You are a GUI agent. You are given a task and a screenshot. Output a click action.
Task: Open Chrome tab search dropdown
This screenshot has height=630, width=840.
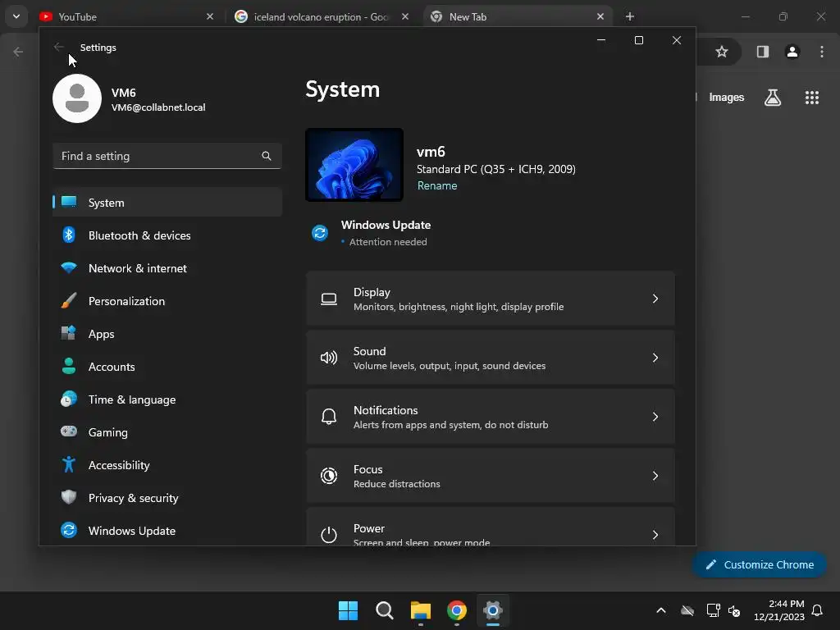[x=16, y=16]
